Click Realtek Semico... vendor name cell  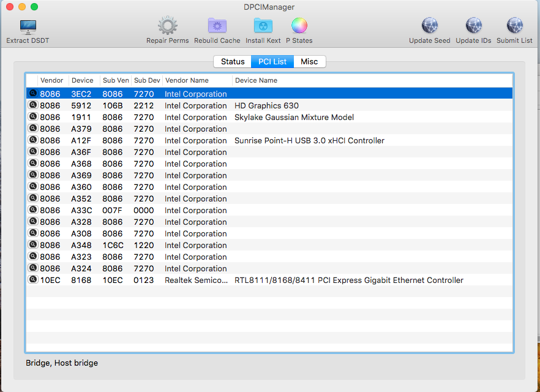point(197,281)
